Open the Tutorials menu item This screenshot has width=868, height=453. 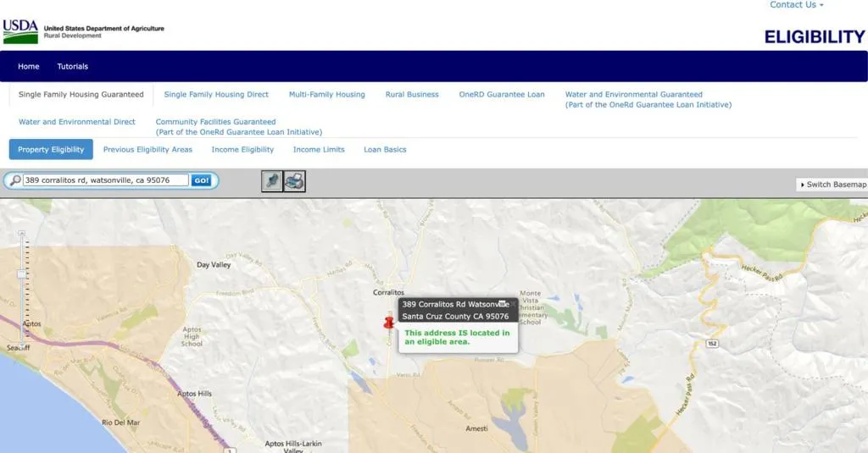pos(73,66)
